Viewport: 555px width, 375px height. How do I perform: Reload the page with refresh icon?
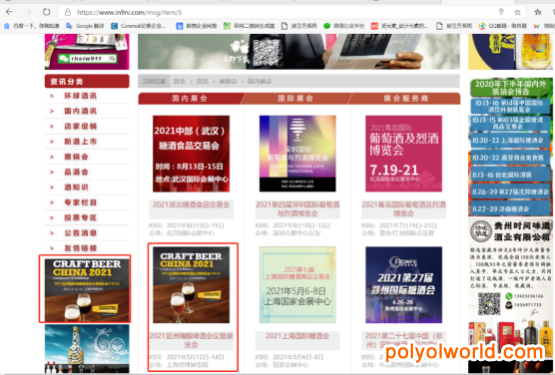46,12
